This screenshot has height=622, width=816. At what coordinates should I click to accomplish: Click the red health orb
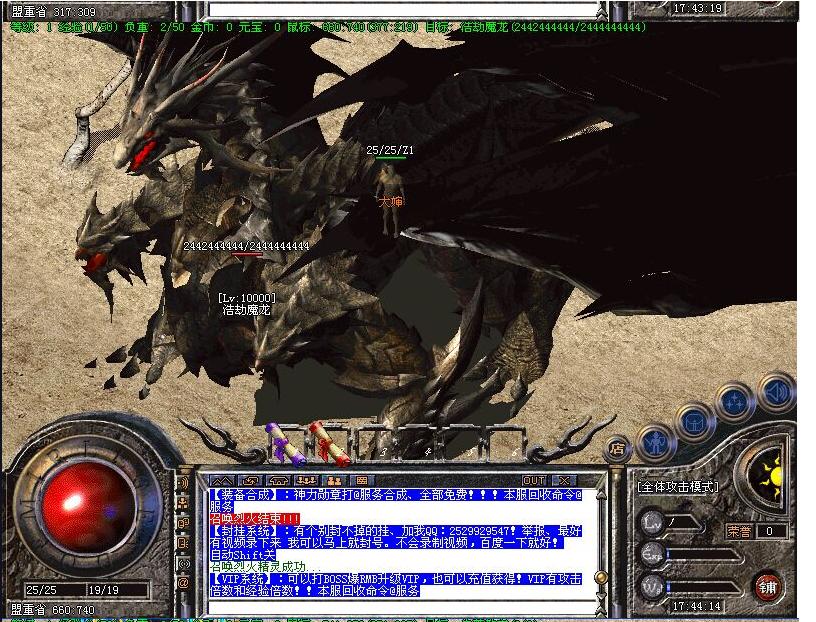click(x=88, y=499)
